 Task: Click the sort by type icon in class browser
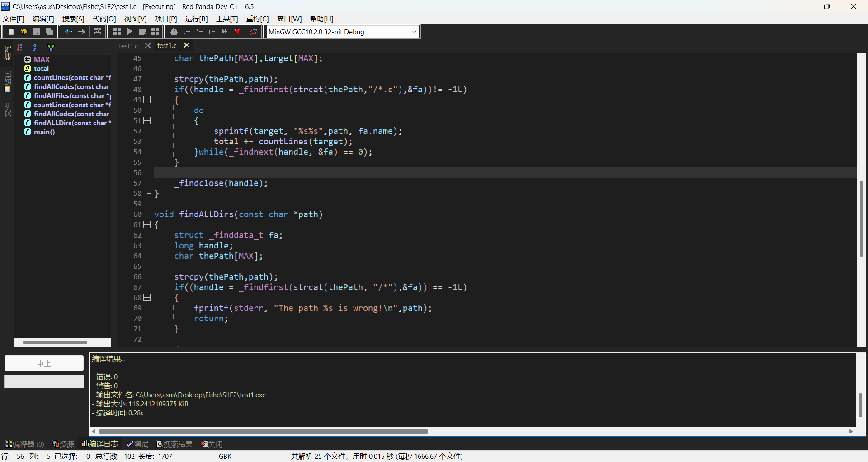coord(20,47)
